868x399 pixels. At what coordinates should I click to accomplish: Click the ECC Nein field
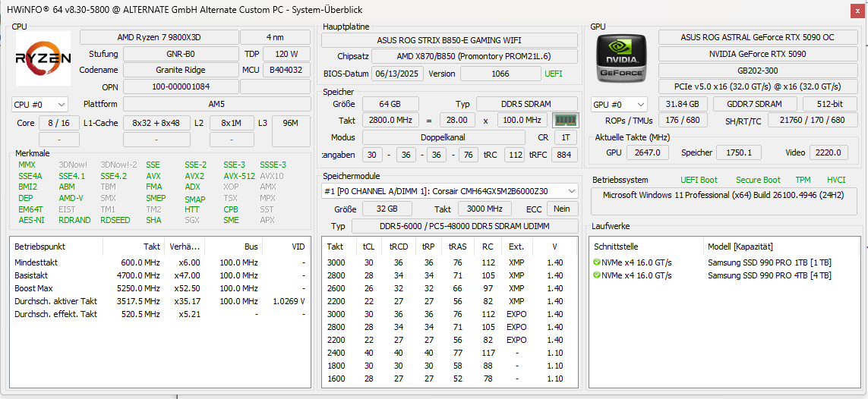coord(563,209)
